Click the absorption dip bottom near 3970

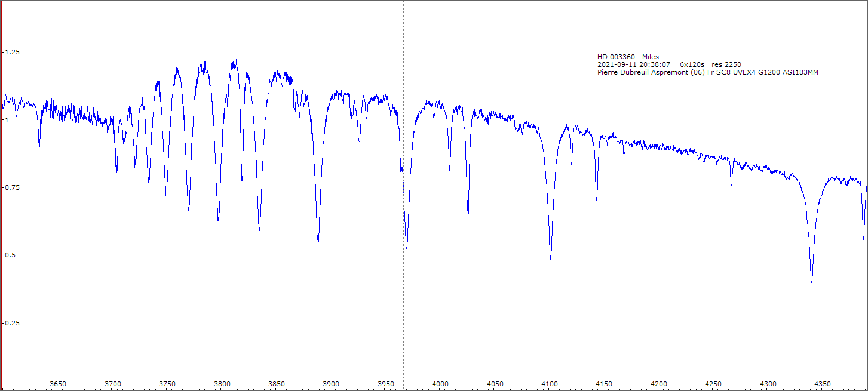pos(406,247)
